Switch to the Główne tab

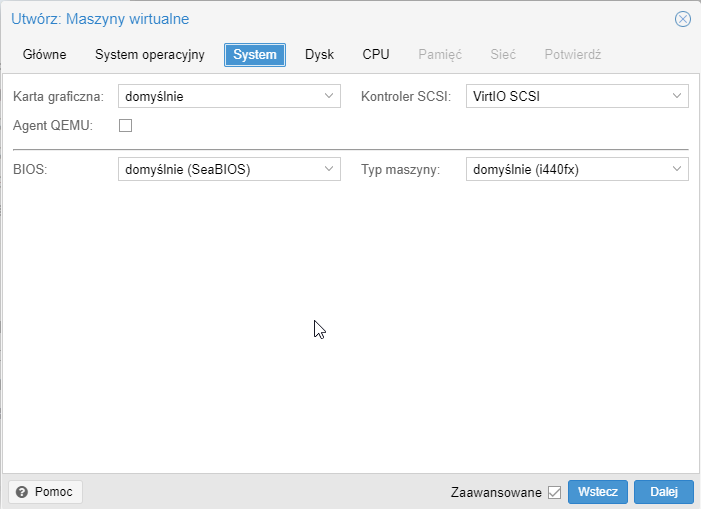(x=45, y=55)
